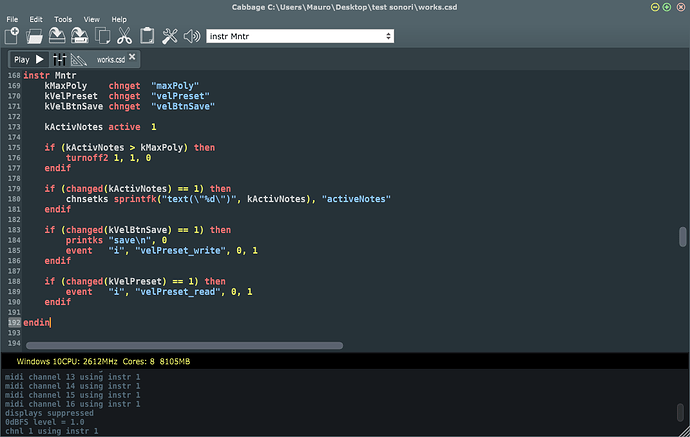
Task: Copy selection using copy icon
Action: coord(103,36)
